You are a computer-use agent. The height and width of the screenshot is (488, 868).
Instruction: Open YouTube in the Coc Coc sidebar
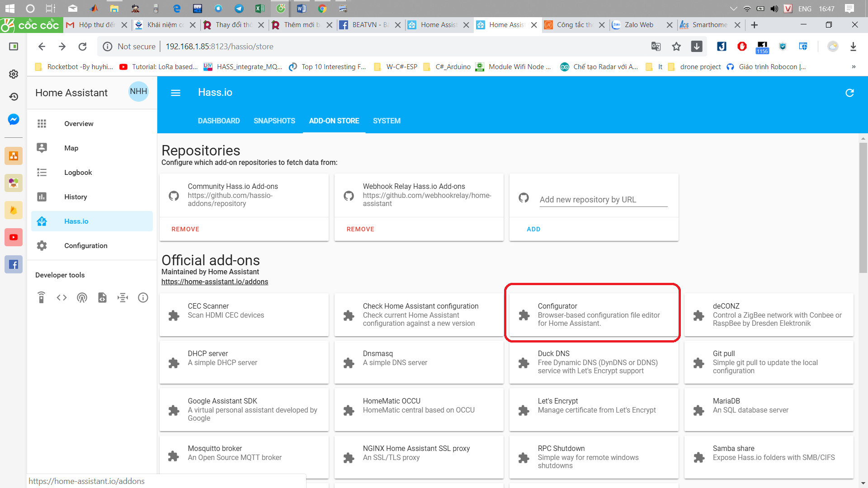[14, 237]
